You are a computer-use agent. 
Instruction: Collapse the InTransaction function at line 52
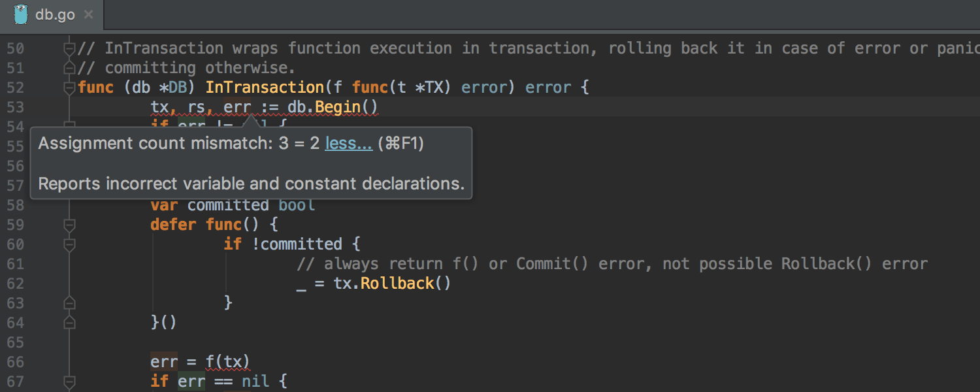click(x=69, y=88)
